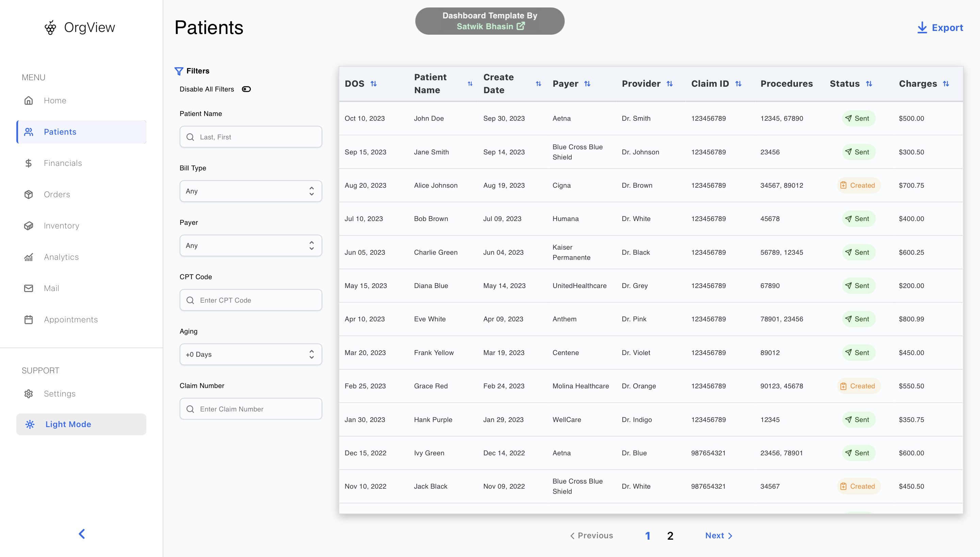
Task: Click the Status column sort icon
Action: click(869, 83)
